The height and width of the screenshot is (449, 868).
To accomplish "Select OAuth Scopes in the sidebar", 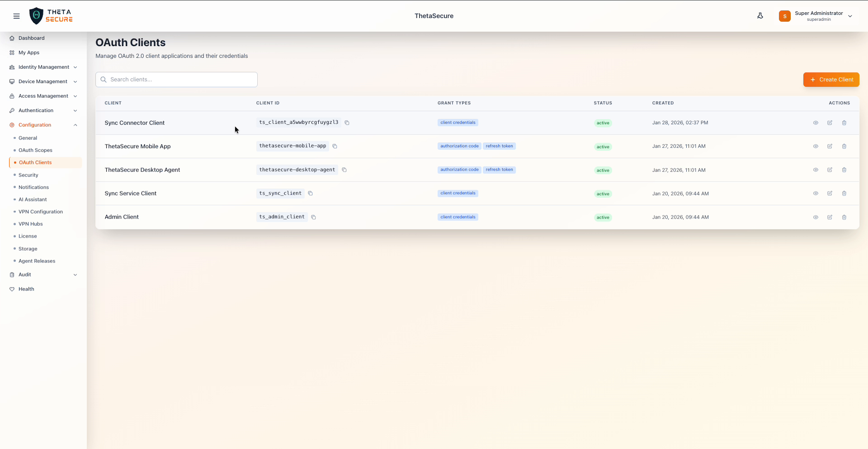I will (x=35, y=150).
